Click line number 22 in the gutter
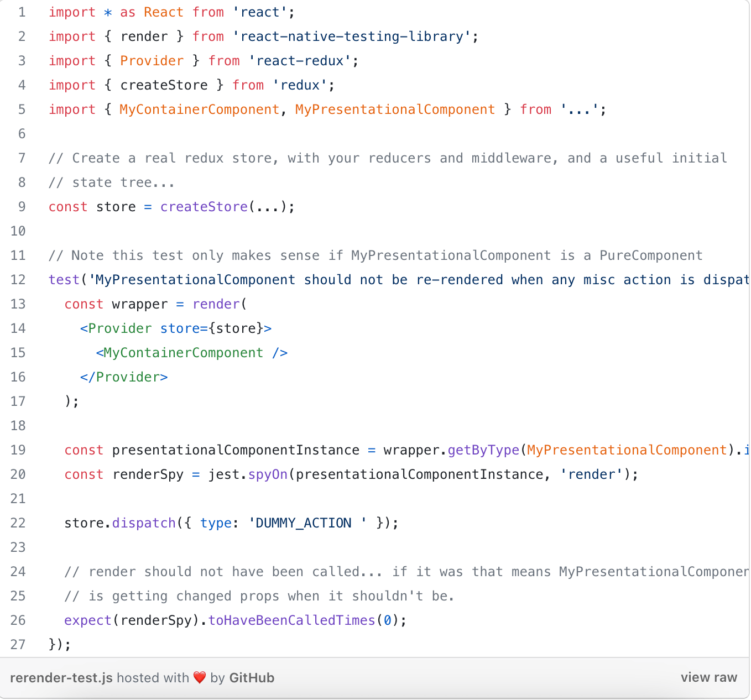 pyautogui.click(x=18, y=523)
